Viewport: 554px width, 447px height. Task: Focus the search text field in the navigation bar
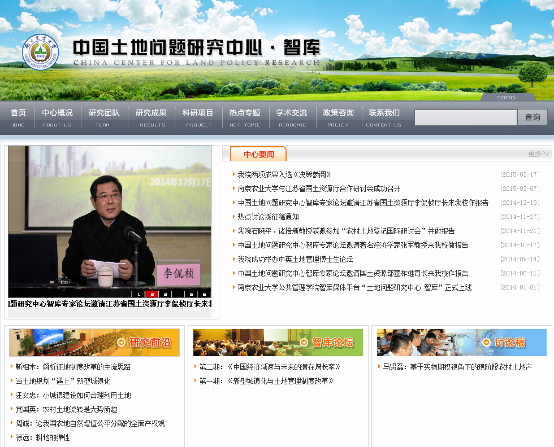(466, 117)
